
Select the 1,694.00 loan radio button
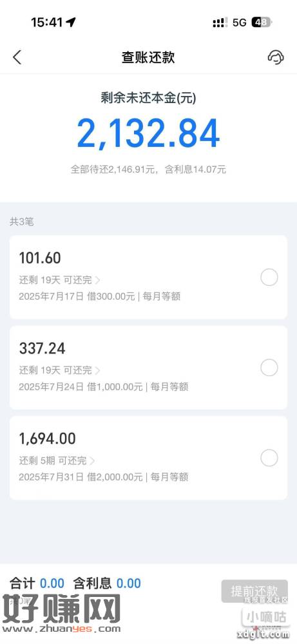[x=269, y=458]
